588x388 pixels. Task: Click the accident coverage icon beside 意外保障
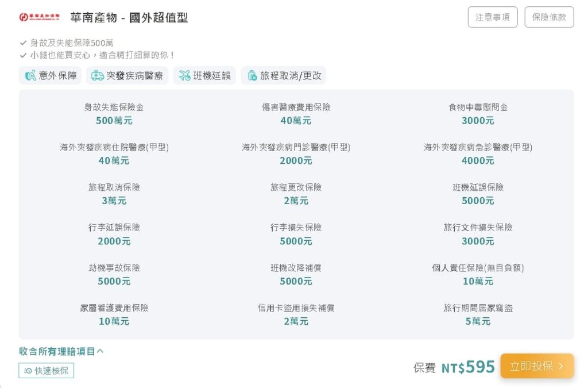pyautogui.click(x=30, y=75)
